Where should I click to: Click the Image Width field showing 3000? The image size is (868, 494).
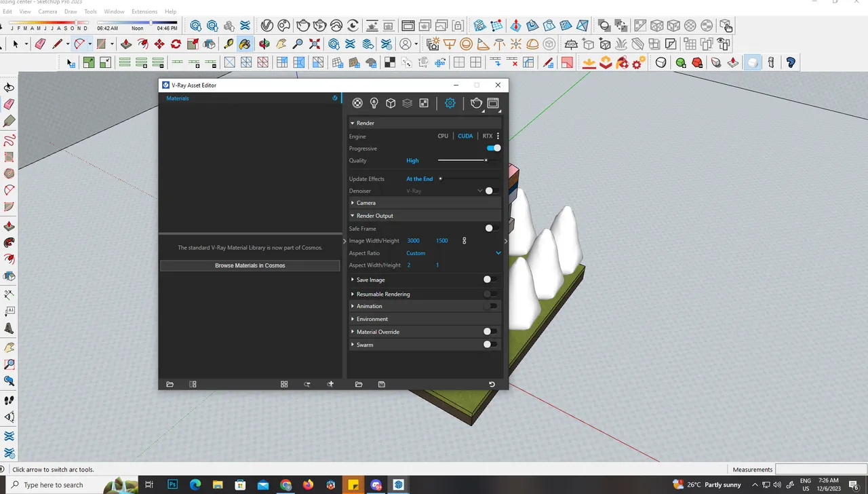[x=414, y=241]
